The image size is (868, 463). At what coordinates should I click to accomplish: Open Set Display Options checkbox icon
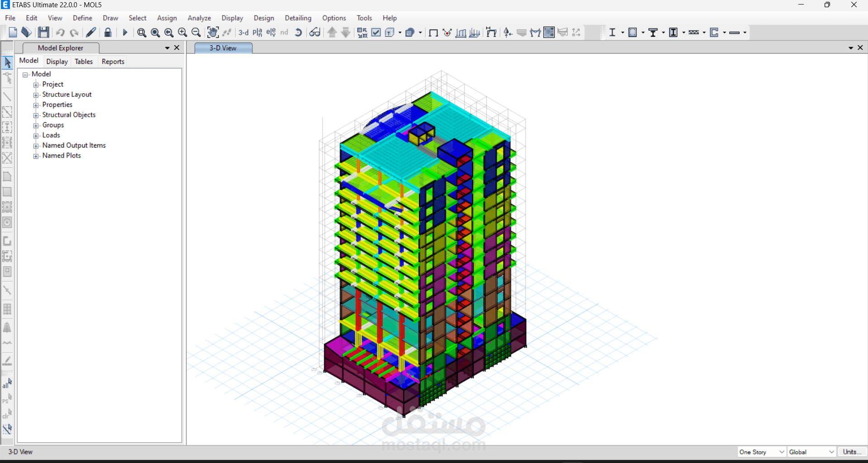[376, 32]
